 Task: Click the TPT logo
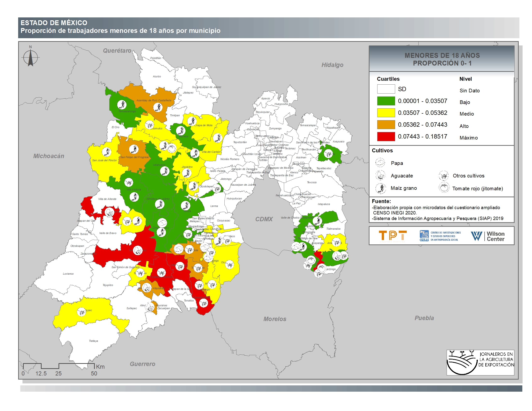click(x=392, y=235)
